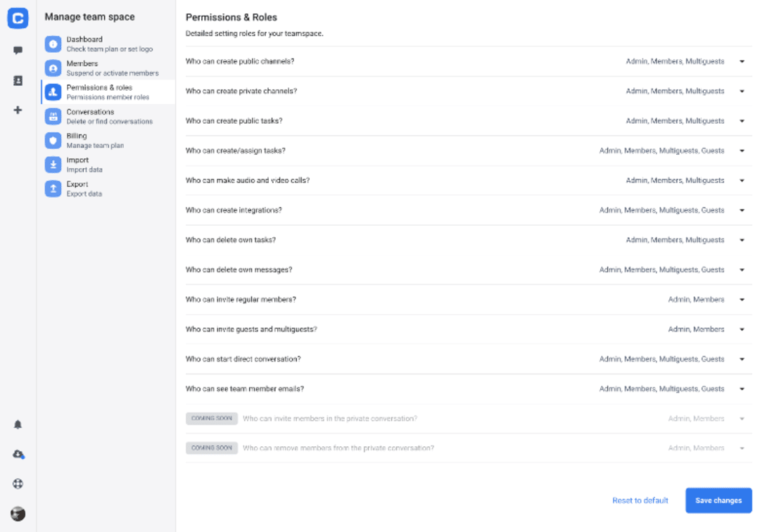Open the contacts icon in left rail
Viewport: 760px width, 532px height.
(18, 81)
